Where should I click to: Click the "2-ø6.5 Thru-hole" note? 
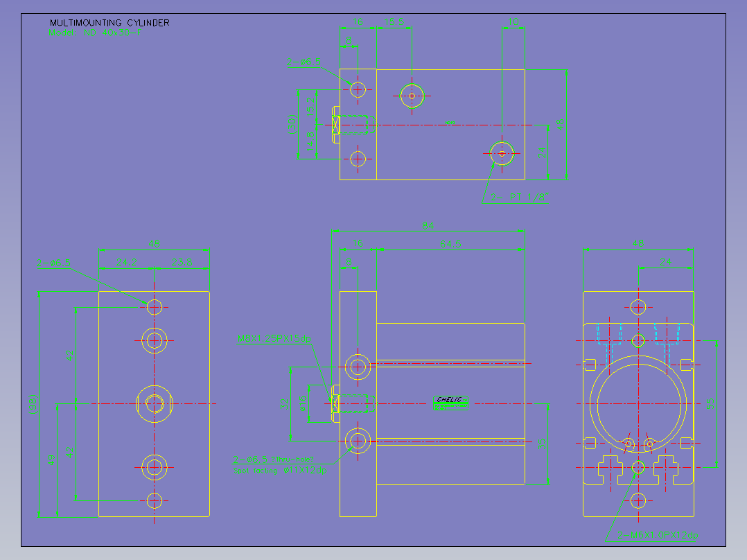[273, 460]
